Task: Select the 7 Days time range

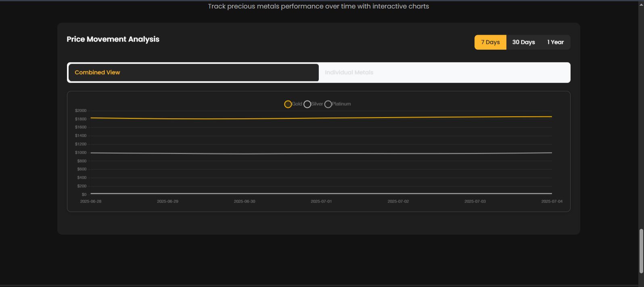Action: (490, 42)
